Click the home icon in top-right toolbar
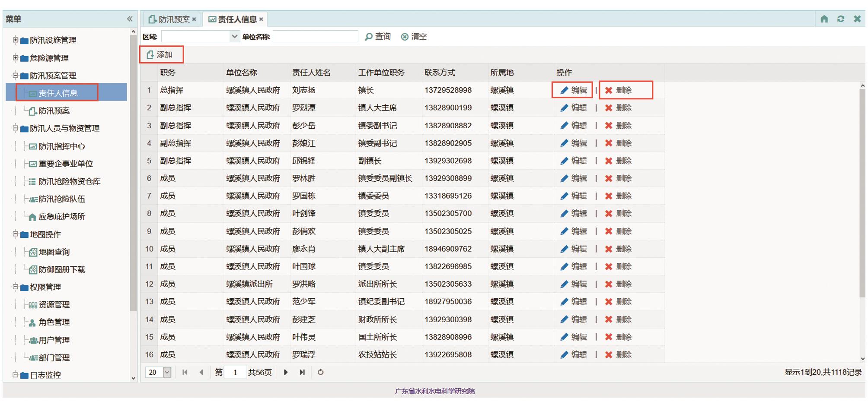The width and height of the screenshot is (868, 408). pyautogui.click(x=824, y=19)
